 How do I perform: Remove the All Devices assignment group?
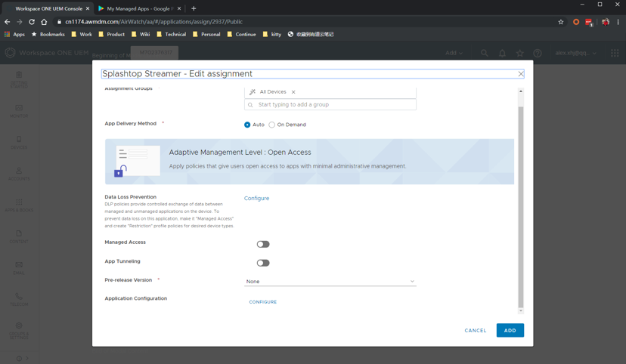293,92
